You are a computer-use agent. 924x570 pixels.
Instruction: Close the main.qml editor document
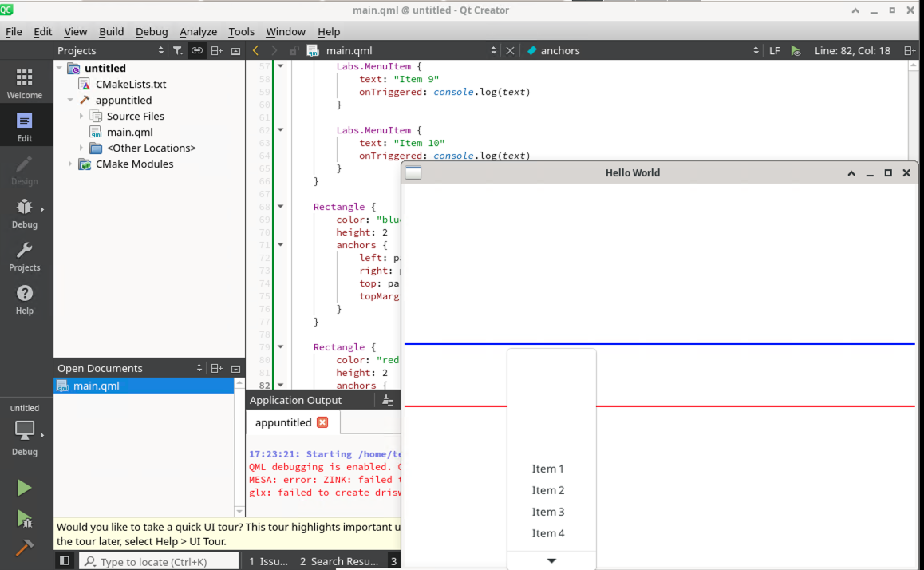tap(511, 50)
